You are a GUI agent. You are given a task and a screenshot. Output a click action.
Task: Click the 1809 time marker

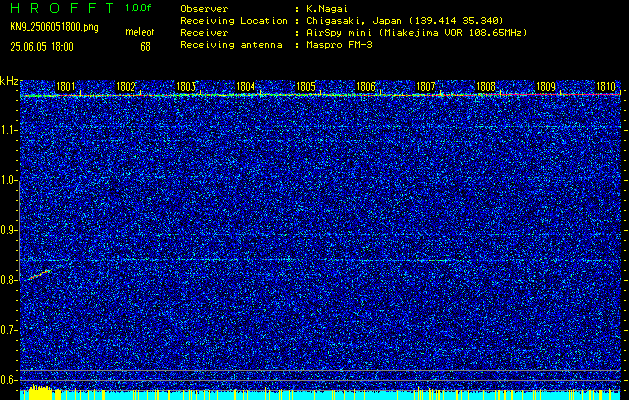(546, 87)
